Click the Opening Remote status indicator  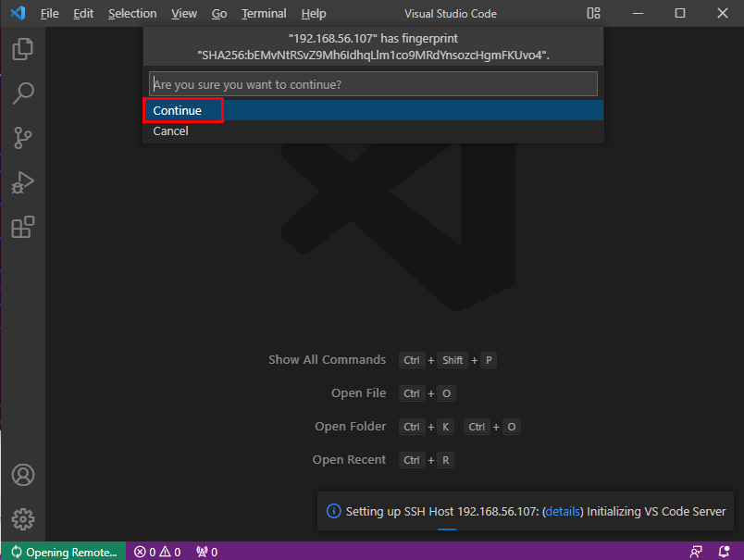[x=64, y=552]
